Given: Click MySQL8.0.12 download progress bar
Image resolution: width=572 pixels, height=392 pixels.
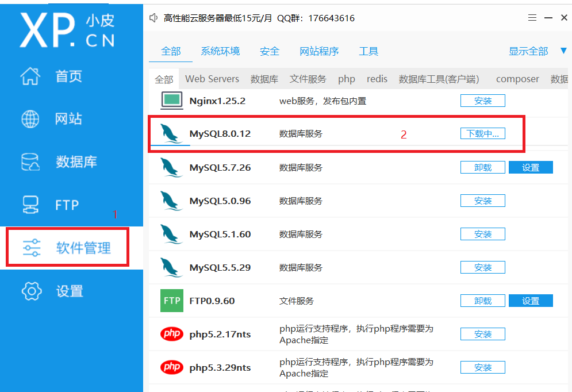Looking at the screenshot, I should (x=336, y=145).
